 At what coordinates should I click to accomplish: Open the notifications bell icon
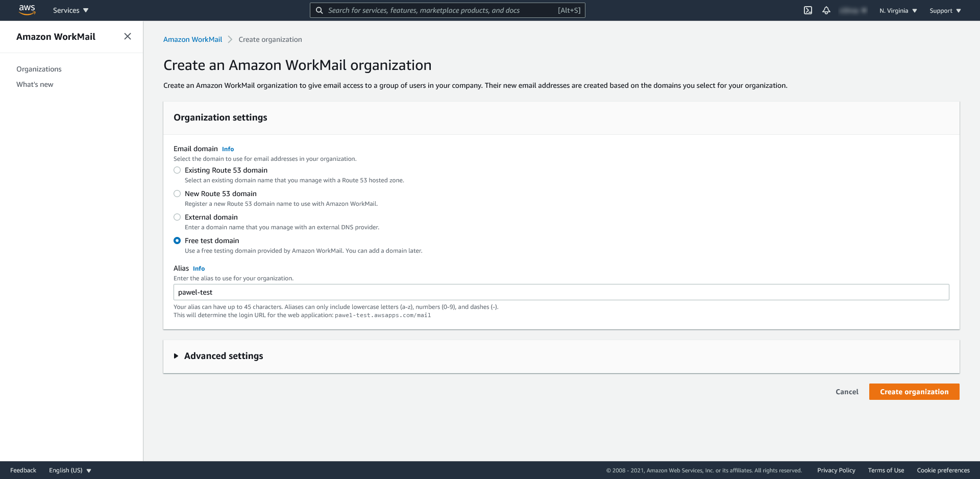tap(826, 10)
